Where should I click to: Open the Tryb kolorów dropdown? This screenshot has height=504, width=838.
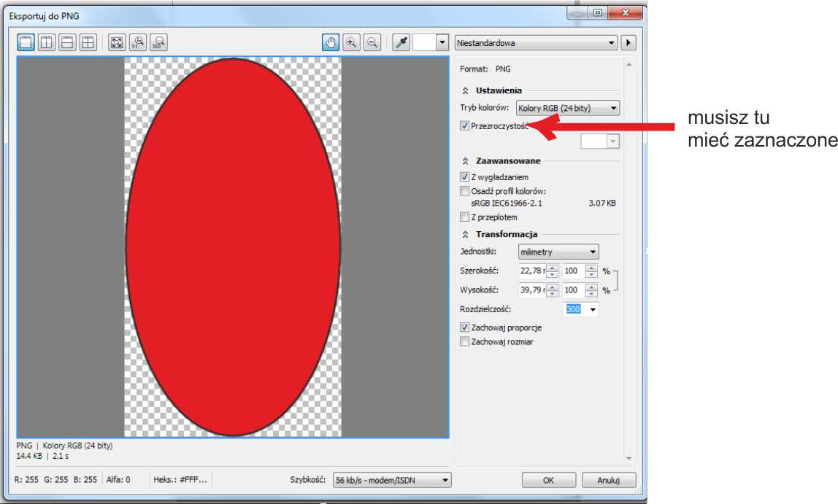pos(567,109)
